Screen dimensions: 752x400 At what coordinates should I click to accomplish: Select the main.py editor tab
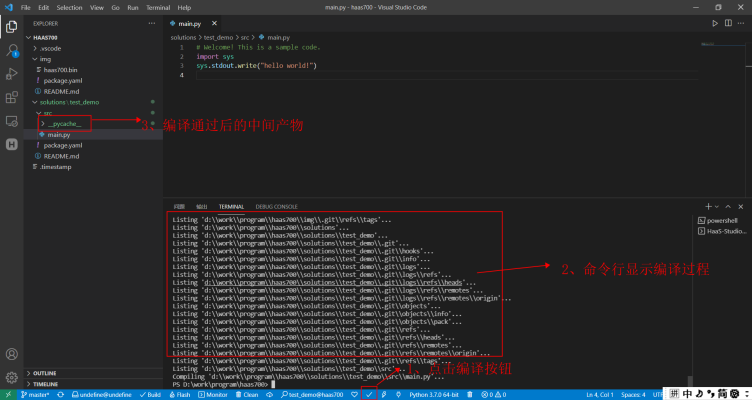pos(189,23)
